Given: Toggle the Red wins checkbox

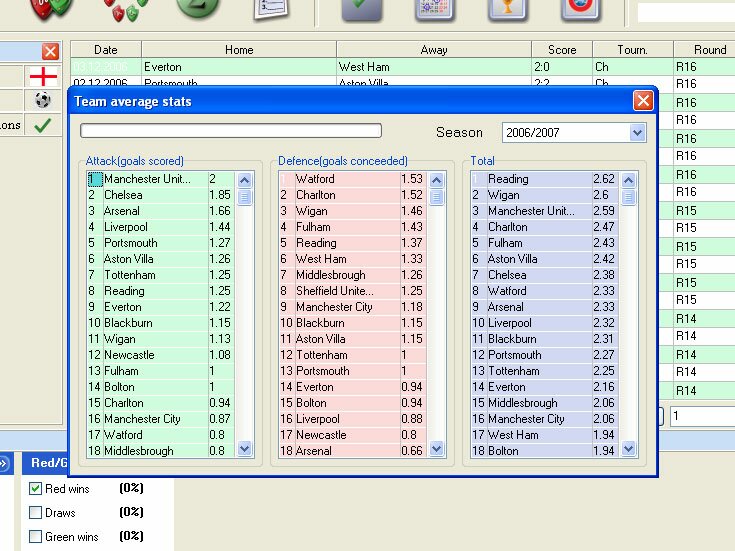Looking at the screenshot, I should tap(35, 489).
